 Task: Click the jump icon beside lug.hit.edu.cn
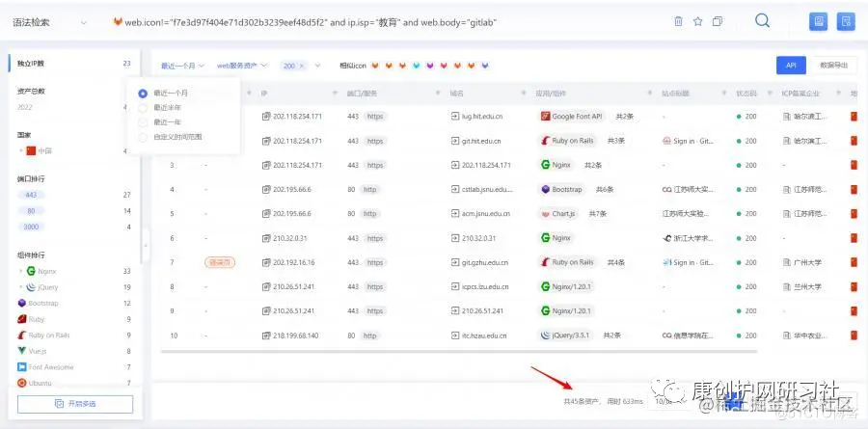pyautogui.click(x=455, y=117)
